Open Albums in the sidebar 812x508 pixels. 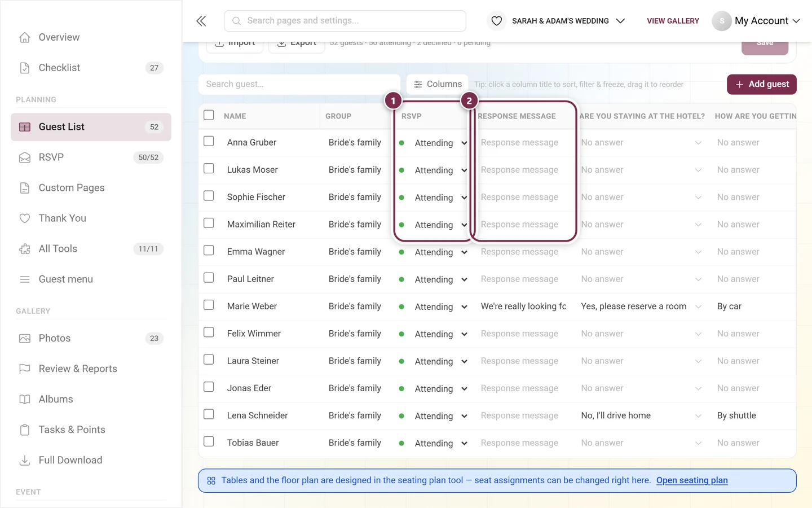(x=91, y=400)
